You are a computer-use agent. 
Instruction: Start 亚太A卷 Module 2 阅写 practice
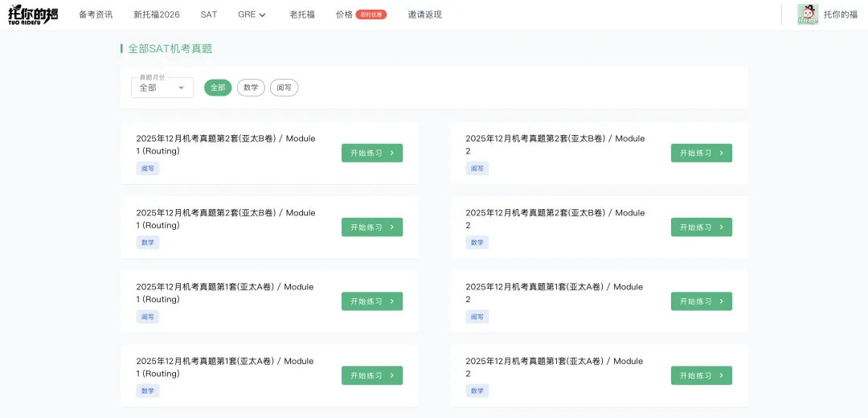tap(702, 301)
